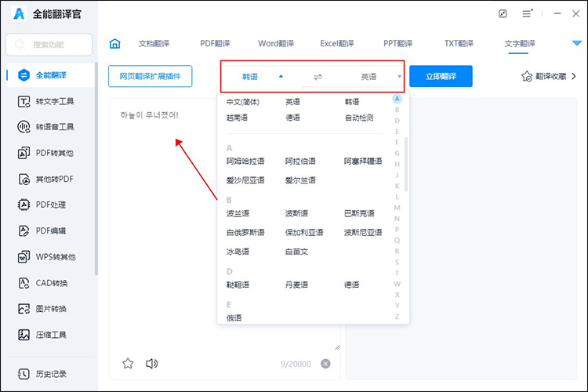
Task: Select 越南语 in the language list
Action: pos(237,118)
